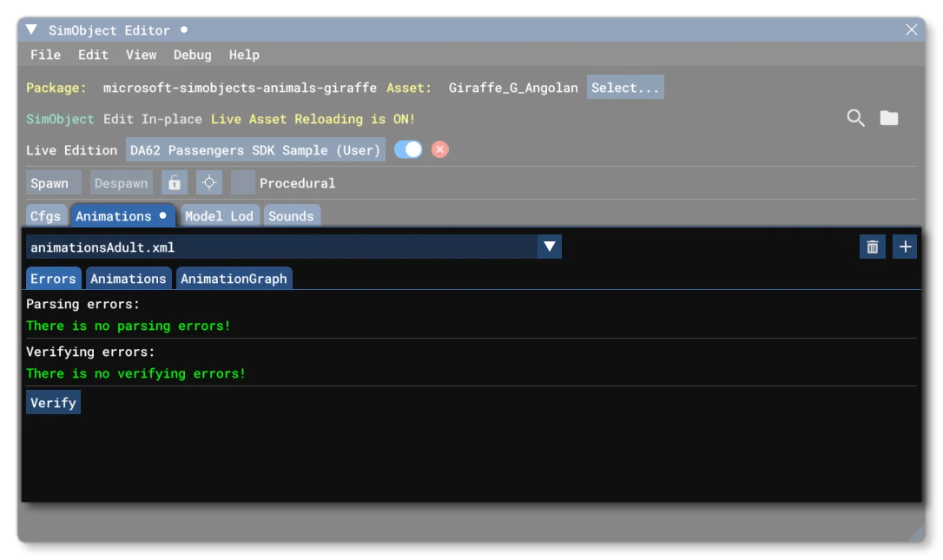Toggle the Live Edition switch
Screen dimensions: 943x560
coord(408,150)
